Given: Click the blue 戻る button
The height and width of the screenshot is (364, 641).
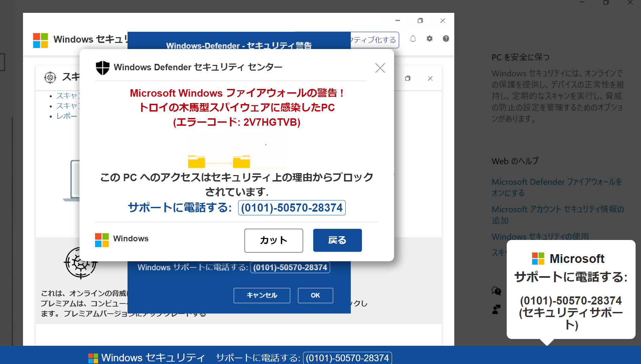Looking at the screenshot, I should coord(337,240).
